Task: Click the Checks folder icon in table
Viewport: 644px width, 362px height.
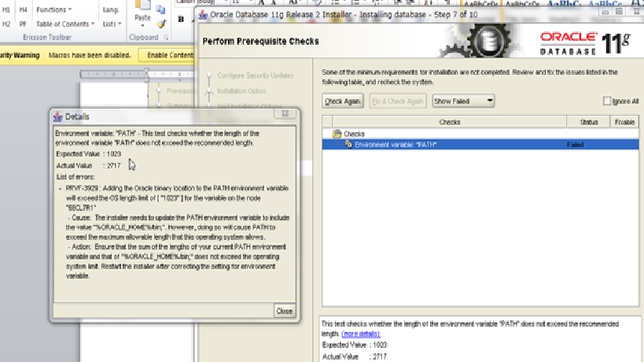Action: [x=337, y=134]
